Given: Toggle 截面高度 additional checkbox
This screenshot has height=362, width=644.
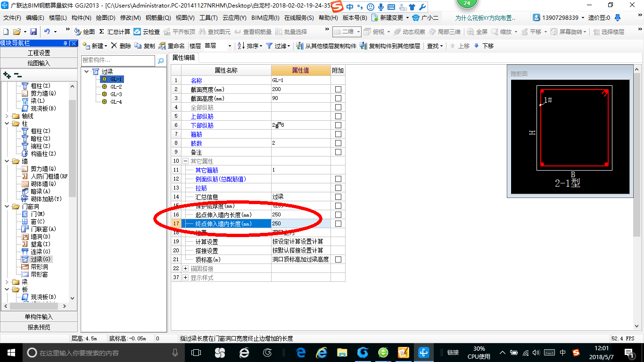Looking at the screenshot, I should 338,98.
